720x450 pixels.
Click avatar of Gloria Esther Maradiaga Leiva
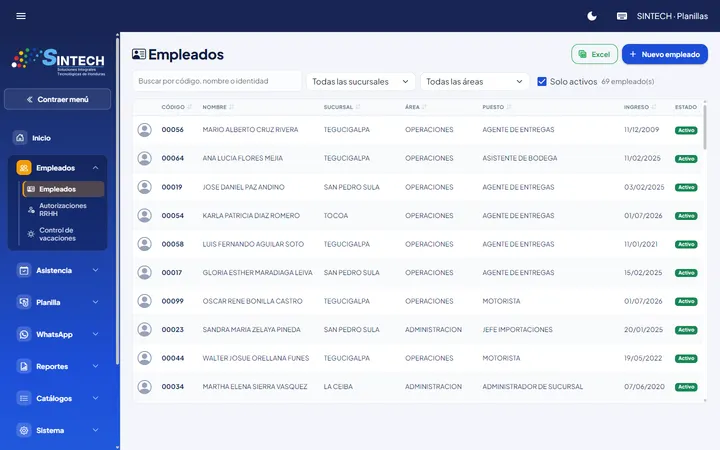click(145, 272)
